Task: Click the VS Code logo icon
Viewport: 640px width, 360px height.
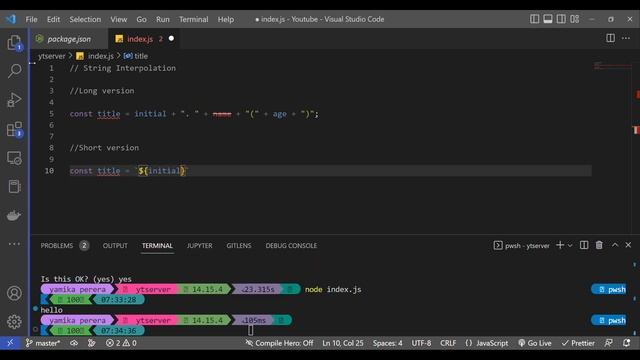Action: pos(11,19)
